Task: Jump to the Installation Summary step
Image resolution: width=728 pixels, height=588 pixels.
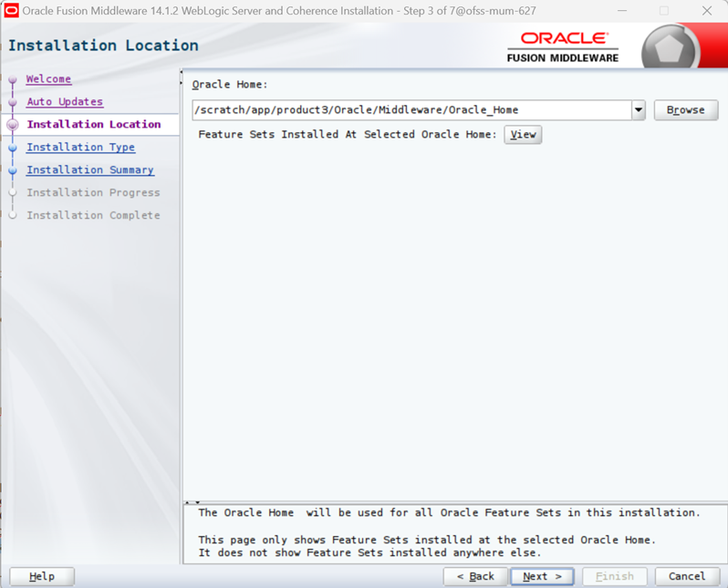Action: pyautogui.click(x=90, y=170)
